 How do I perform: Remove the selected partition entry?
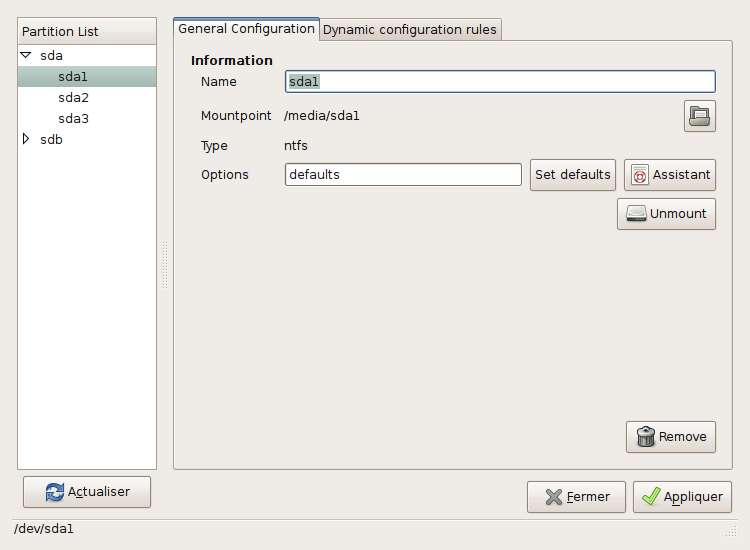(x=671, y=437)
